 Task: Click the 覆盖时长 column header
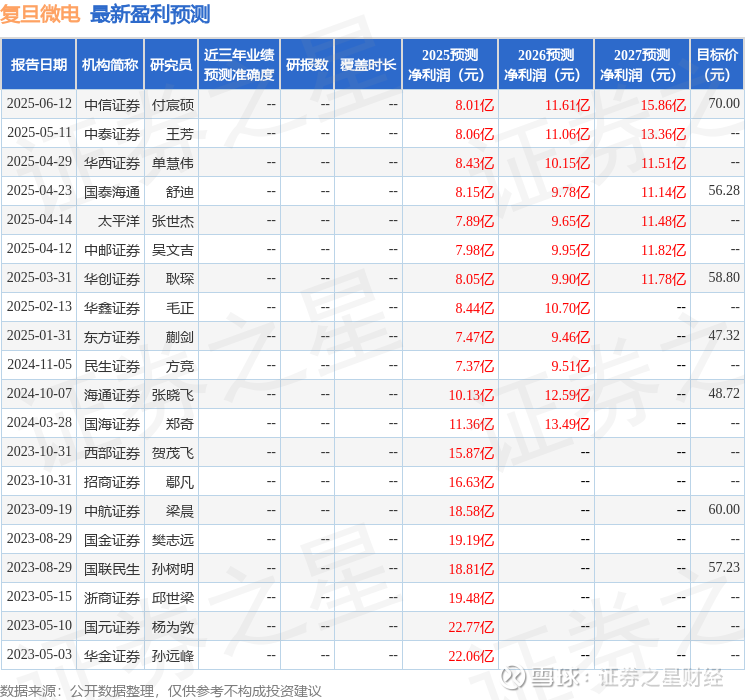click(368, 65)
